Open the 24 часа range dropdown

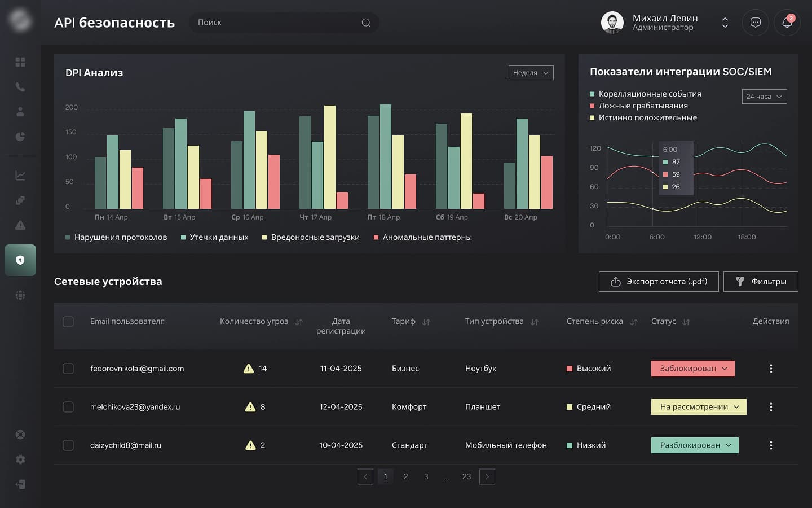click(x=764, y=97)
